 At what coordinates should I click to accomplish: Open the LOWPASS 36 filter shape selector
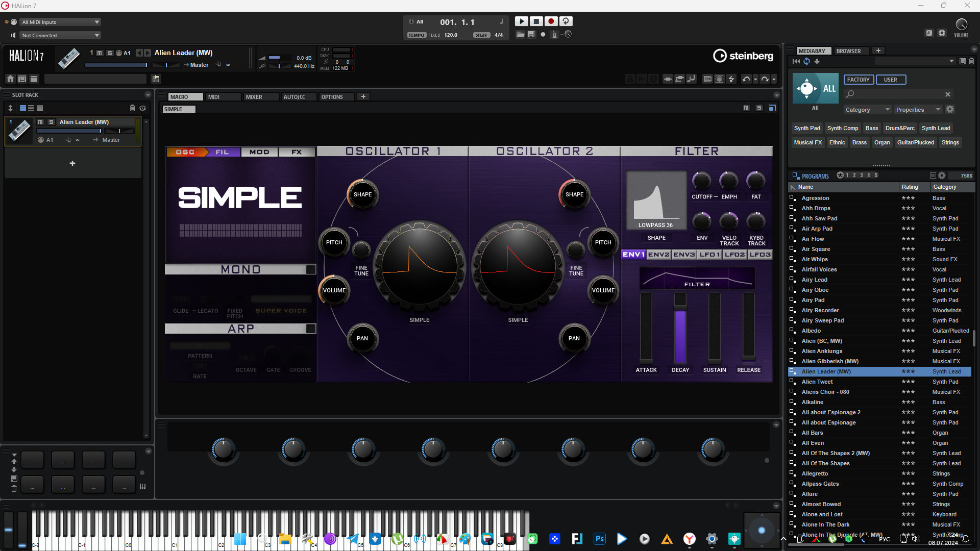pyautogui.click(x=656, y=201)
